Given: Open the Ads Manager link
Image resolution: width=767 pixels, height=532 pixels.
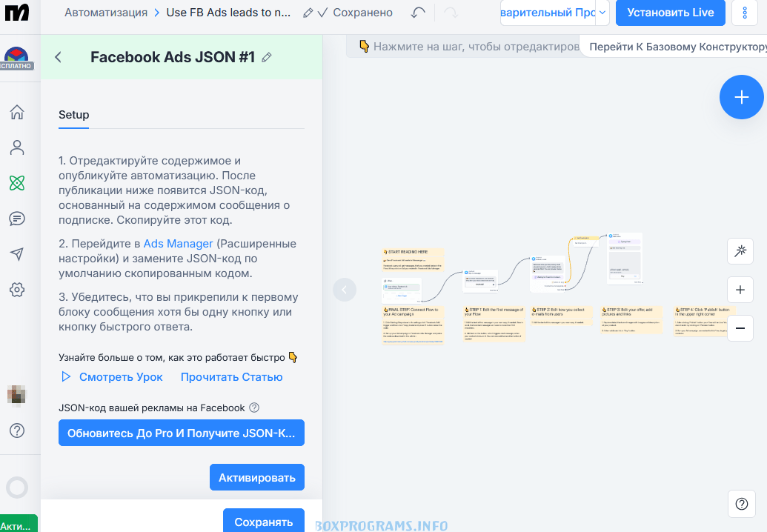Looking at the screenshot, I should coord(178,243).
